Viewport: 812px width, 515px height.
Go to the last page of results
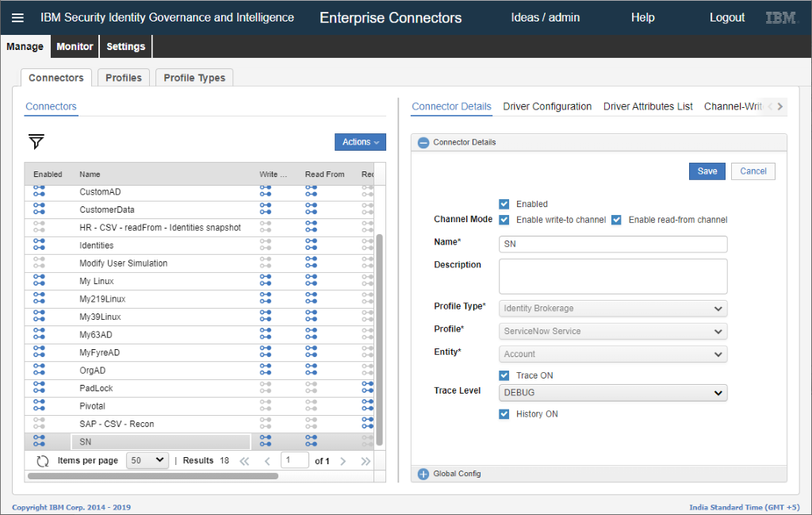pos(366,461)
